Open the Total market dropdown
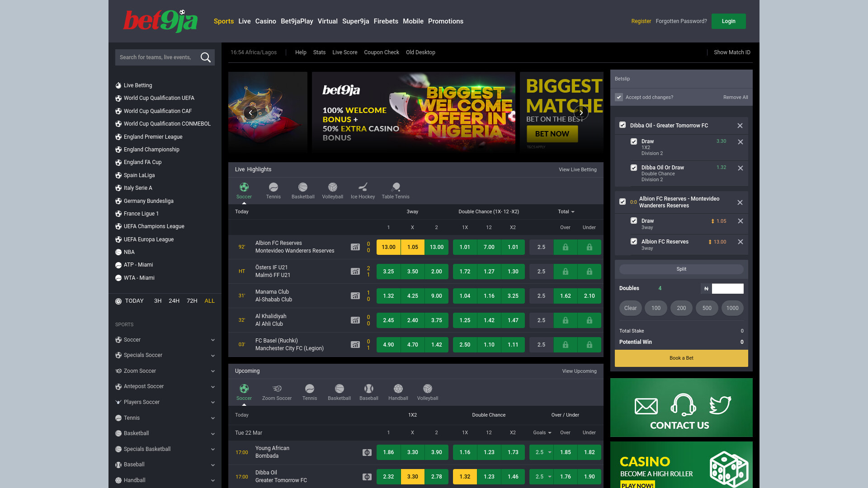 566,211
